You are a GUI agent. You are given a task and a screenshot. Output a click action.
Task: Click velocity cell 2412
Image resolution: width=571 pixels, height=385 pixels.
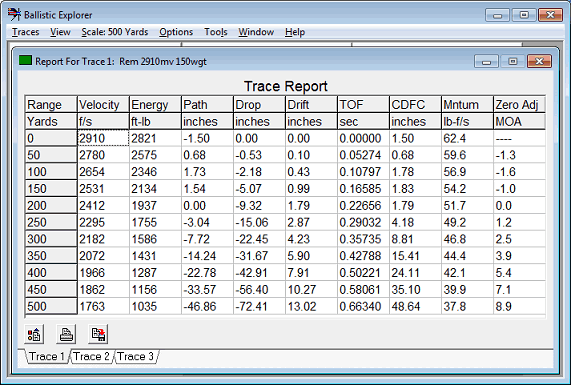(x=103, y=205)
